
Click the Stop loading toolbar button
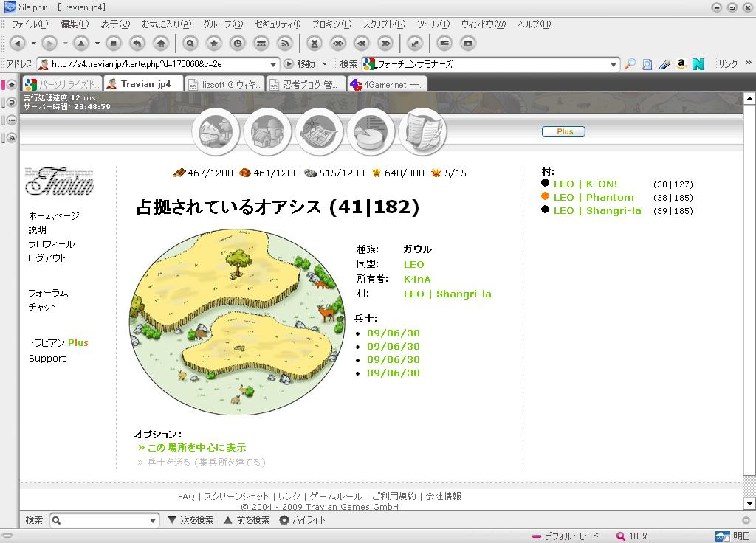114,44
